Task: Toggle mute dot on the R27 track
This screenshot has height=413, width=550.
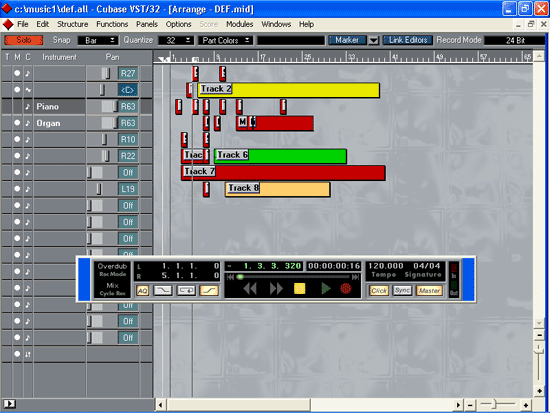Action: 17,73
